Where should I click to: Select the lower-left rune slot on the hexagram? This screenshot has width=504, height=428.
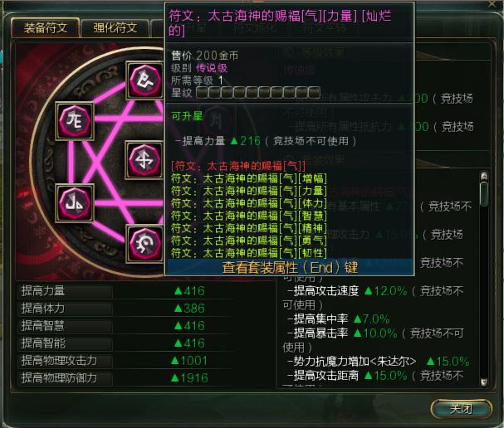coord(75,203)
